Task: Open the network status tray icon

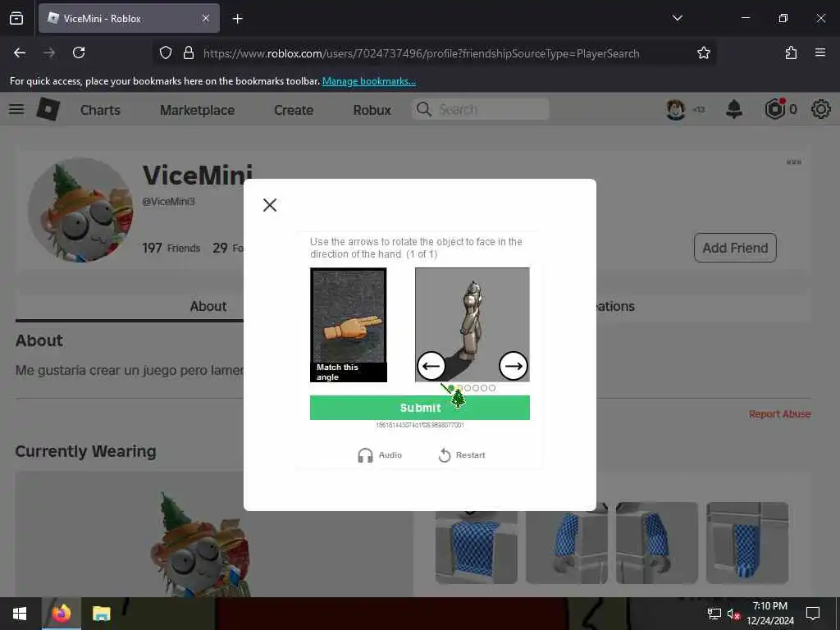Action: (x=714, y=614)
